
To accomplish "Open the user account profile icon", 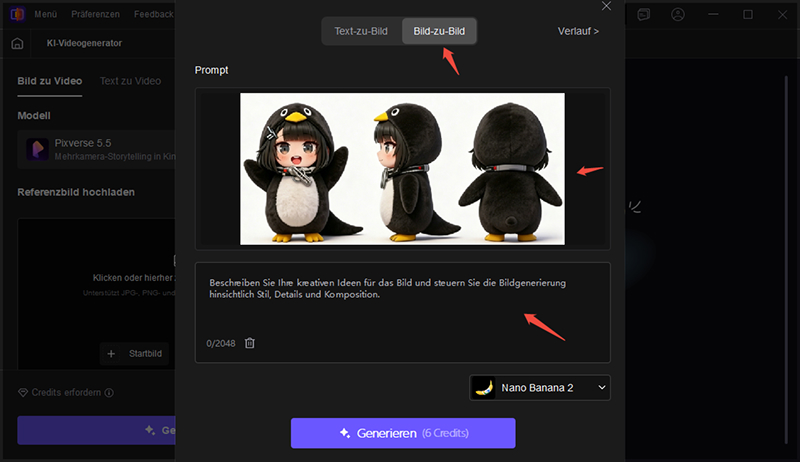I will pos(678,14).
